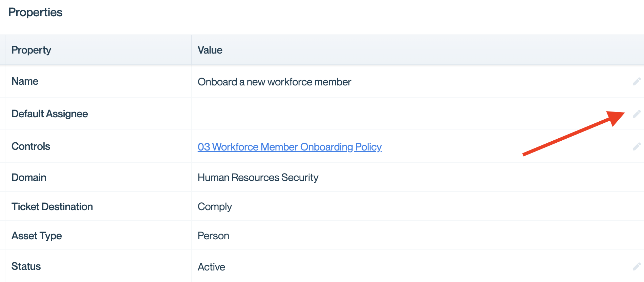Image resolution: width=644 pixels, height=282 pixels.
Task: Edit Status with the pencil icon
Action: (x=637, y=266)
